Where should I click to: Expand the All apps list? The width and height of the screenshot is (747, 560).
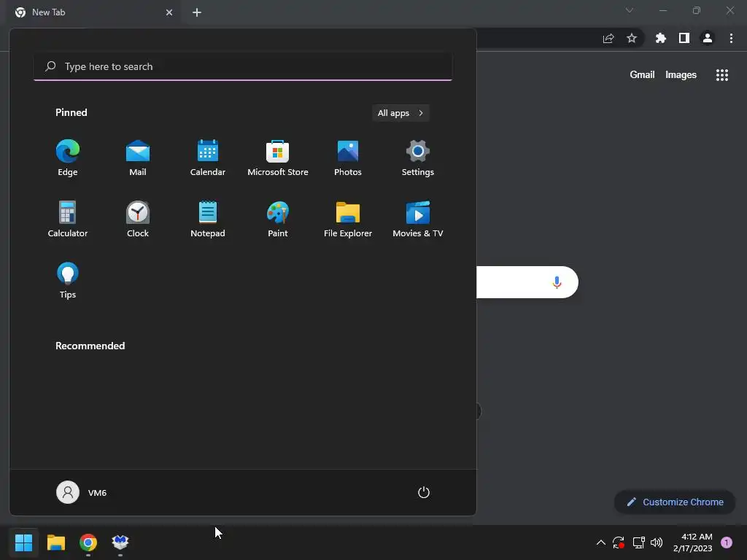400,113
